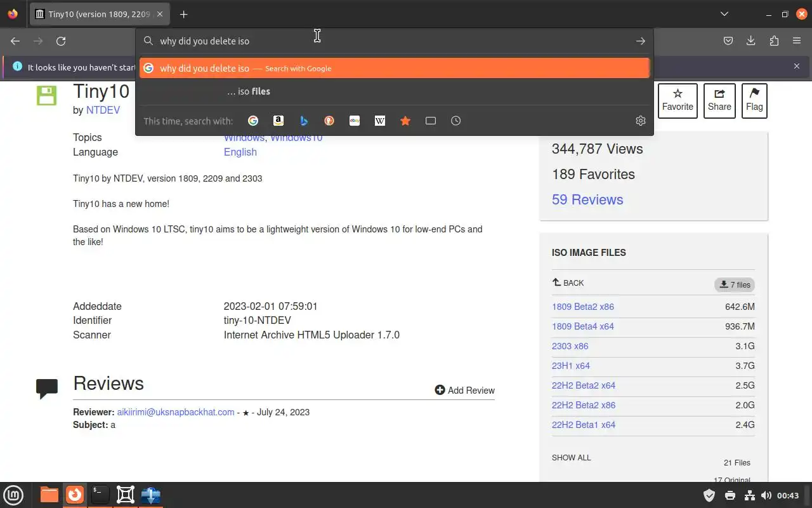
Task: Open the English language link
Action: [x=240, y=152]
